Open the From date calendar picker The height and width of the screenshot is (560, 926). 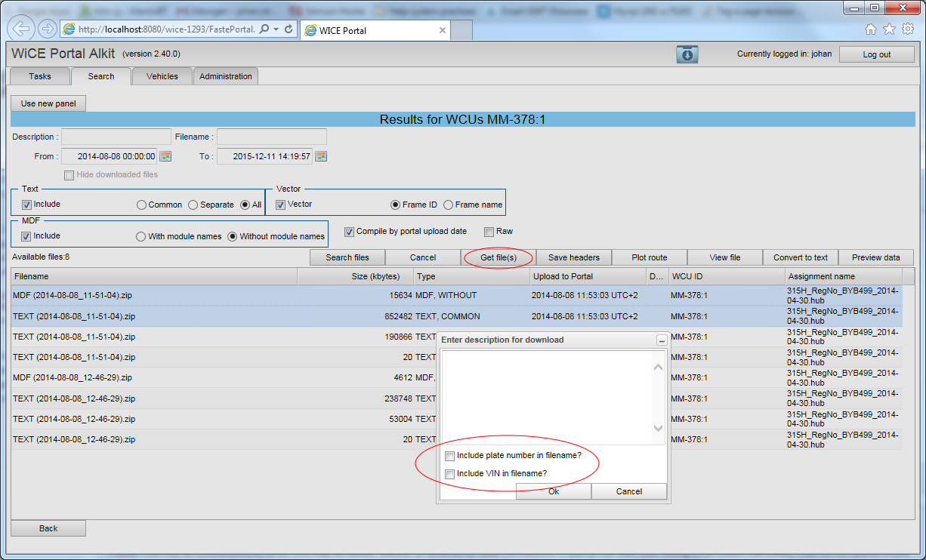(x=165, y=156)
